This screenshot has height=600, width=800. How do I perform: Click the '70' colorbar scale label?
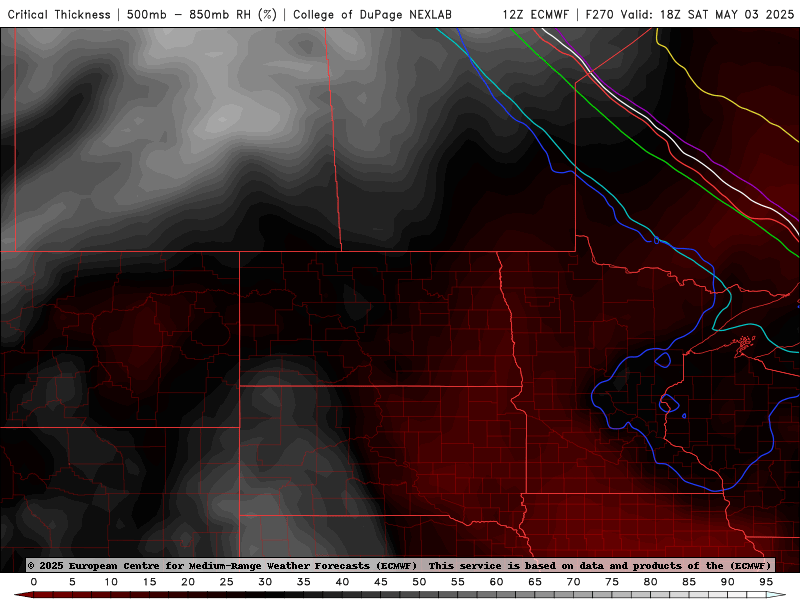[x=573, y=582]
